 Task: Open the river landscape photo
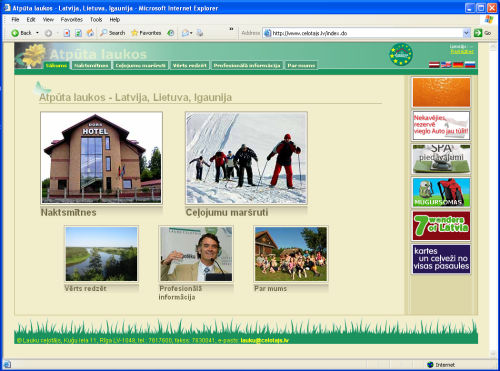101,254
